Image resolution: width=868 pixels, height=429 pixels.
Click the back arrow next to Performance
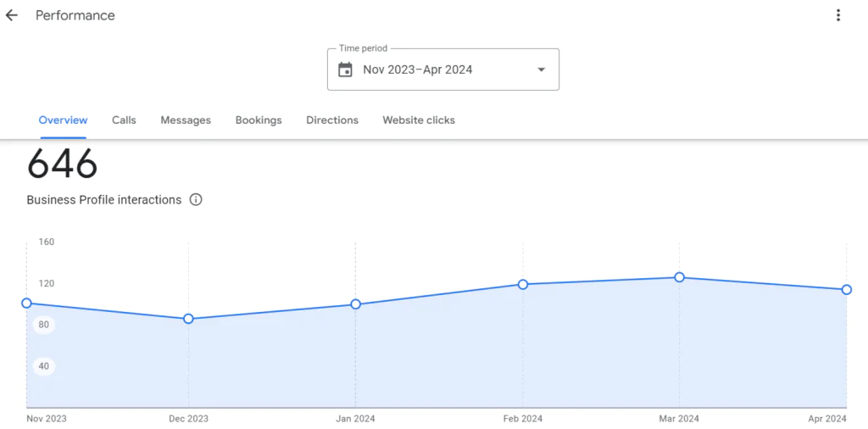tap(12, 15)
